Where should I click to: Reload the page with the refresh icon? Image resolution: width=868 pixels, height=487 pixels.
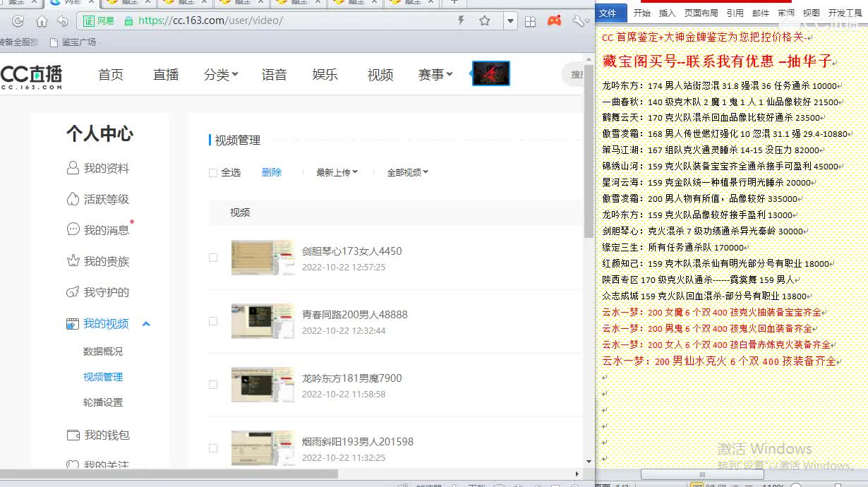point(18,21)
